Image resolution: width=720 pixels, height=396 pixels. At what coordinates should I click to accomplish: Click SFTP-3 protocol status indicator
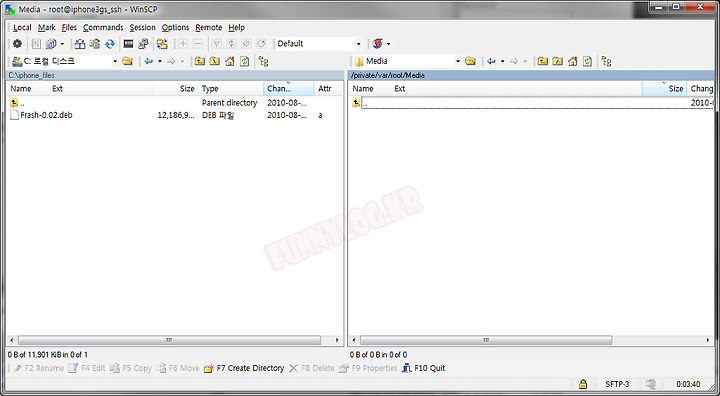pos(617,384)
